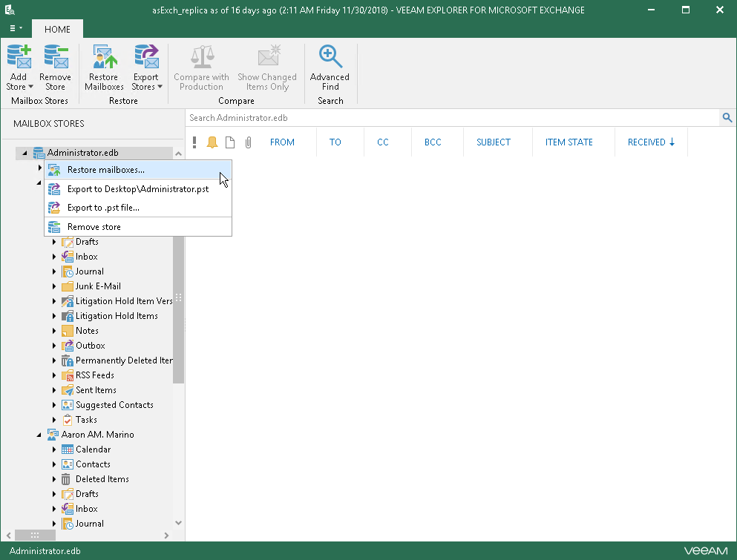
Task: Click the Search Administrator.edb field
Action: click(x=452, y=118)
